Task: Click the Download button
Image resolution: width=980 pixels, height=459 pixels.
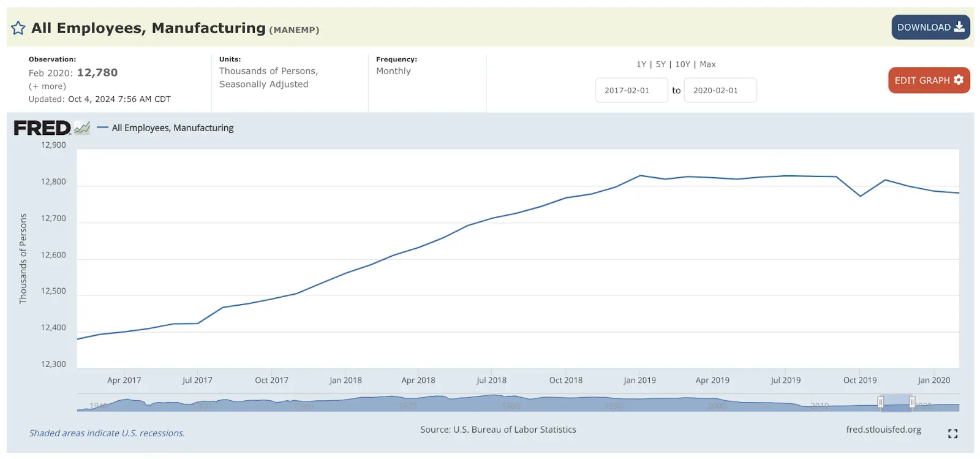Action: click(x=930, y=28)
